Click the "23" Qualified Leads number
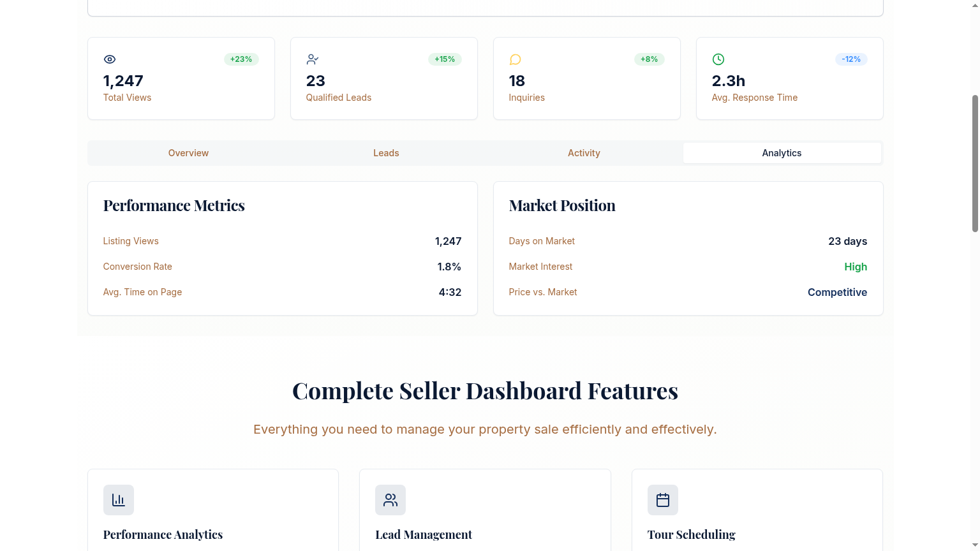Image resolution: width=980 pixels, height=551 pixels. (x=316, y=81)
